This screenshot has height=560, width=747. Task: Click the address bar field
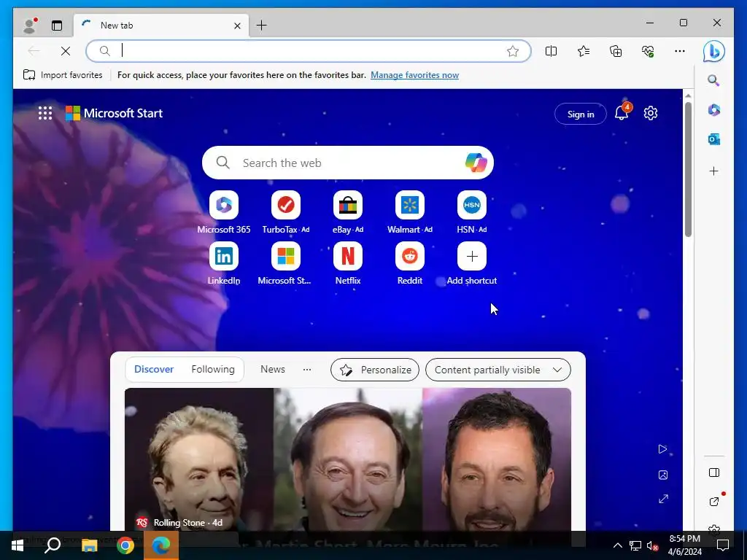(x=309, y=51)
